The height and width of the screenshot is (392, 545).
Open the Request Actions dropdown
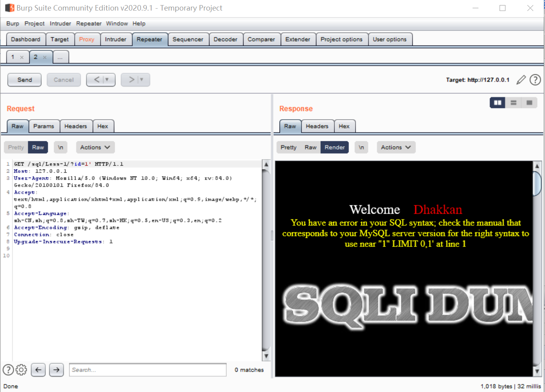[95, 147]
